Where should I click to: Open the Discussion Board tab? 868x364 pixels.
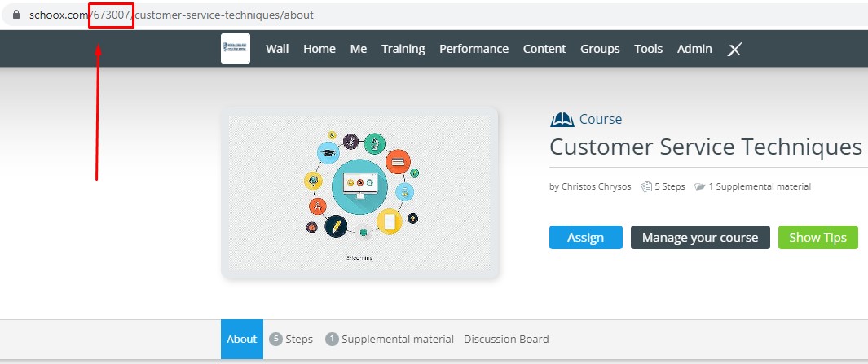tap(506, 339)
